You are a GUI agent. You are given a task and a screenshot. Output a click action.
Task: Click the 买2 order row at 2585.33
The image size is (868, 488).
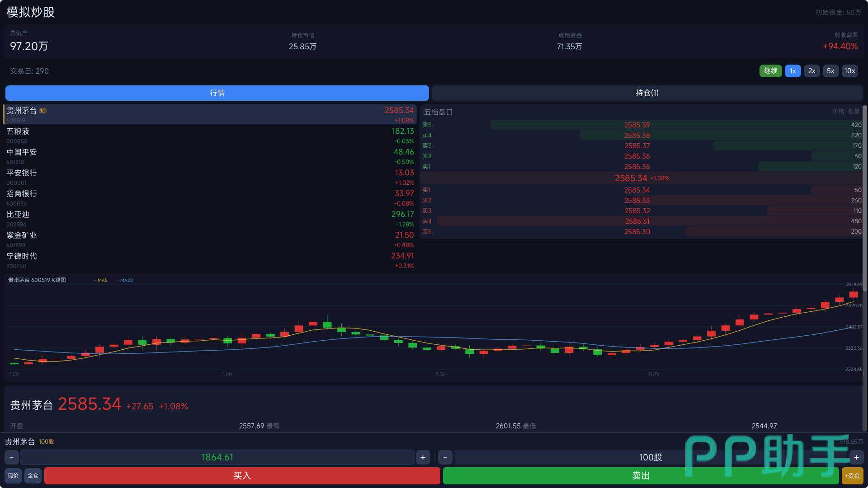(642, 201)
